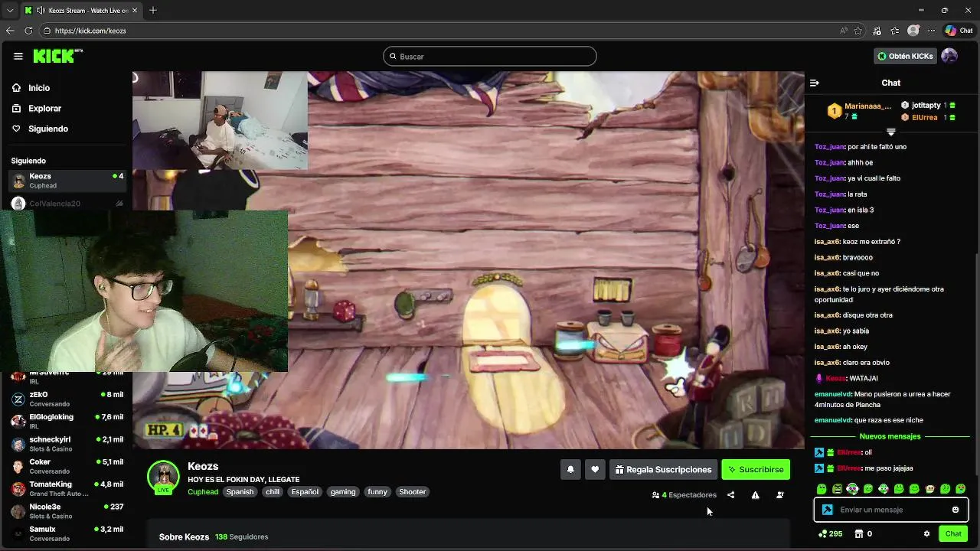Click the green Chat send button
This screenshot has width=980, height=551.
click(x=953, y=534)
